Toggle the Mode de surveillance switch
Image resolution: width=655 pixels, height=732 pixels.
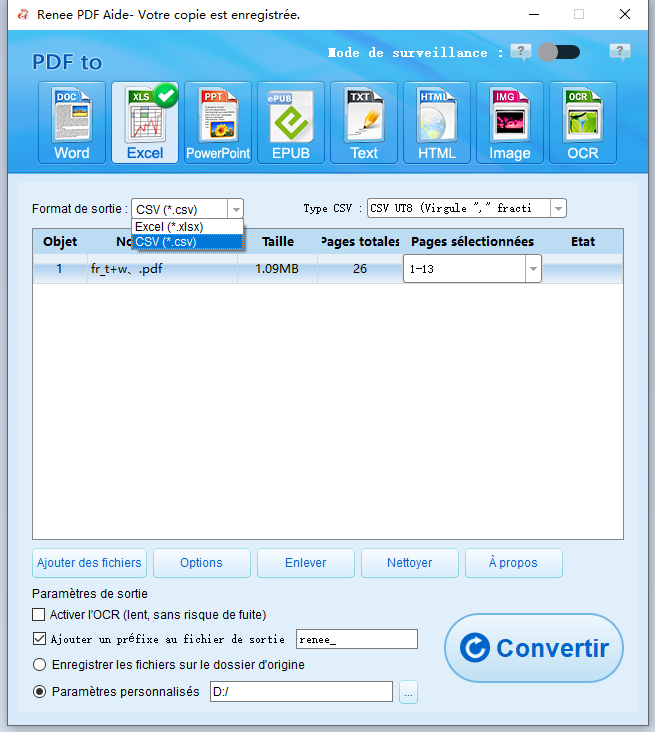[x=559, y=52]
